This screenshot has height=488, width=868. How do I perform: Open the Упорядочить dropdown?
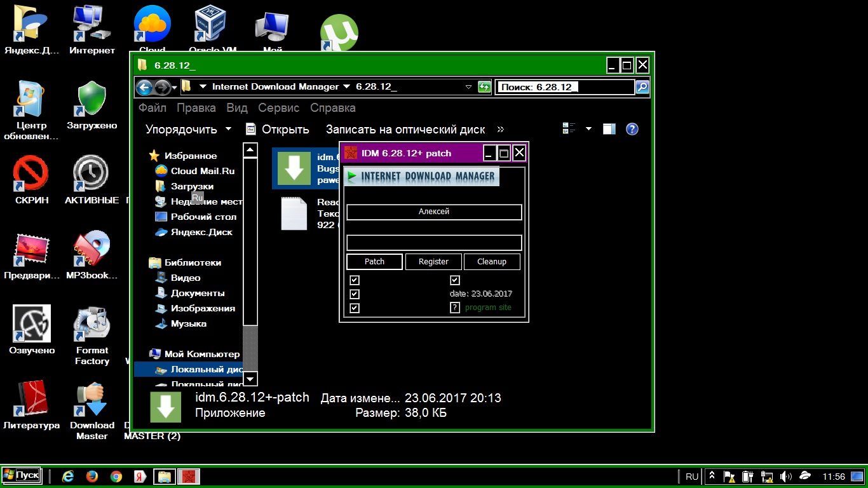(189, 130)
